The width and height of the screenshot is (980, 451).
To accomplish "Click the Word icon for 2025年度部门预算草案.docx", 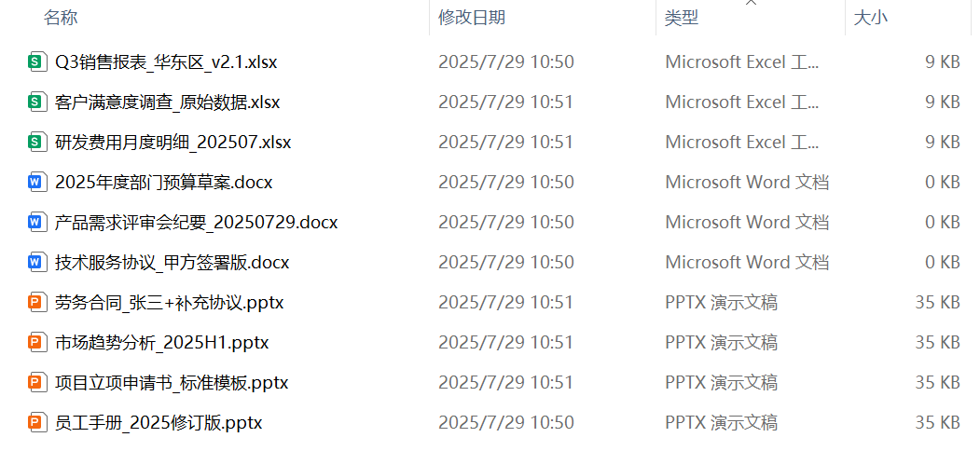I will coord(36,183).
